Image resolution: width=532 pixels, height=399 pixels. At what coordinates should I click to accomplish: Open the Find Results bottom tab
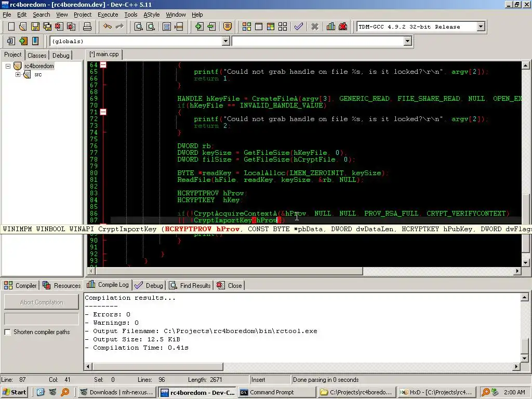190,285
